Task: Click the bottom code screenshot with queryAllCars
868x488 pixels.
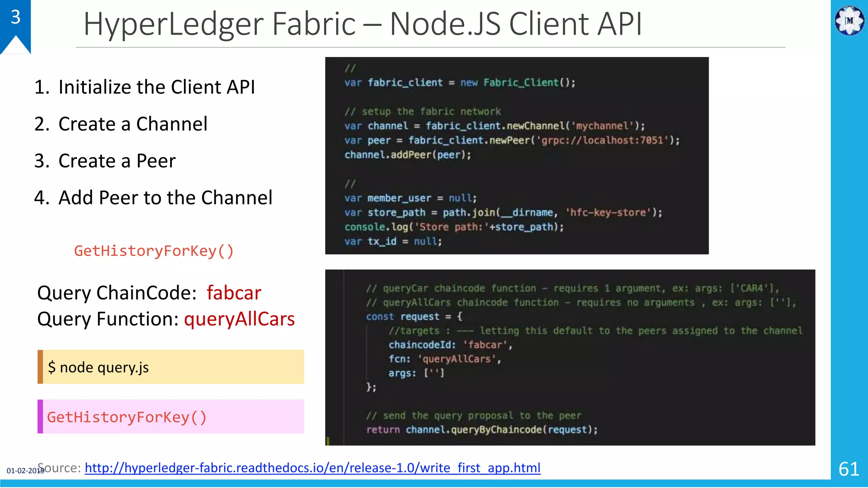Action: tap(570, 357)
